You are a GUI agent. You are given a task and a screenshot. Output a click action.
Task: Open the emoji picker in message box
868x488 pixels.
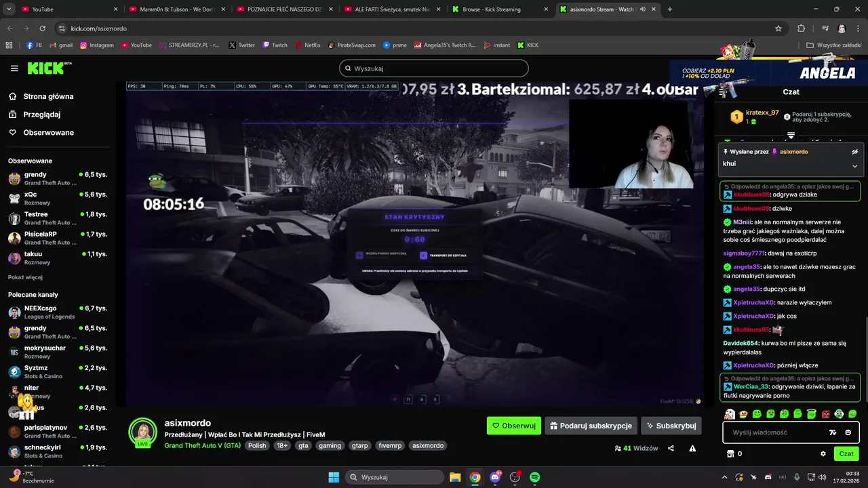pos(848,432)
